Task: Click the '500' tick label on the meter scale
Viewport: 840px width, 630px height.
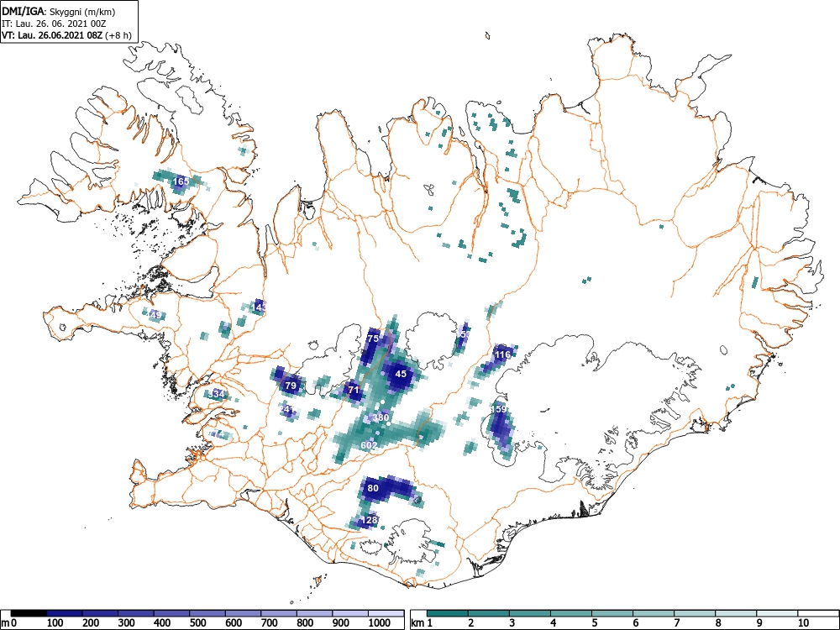Action: (x=198, y=622)
